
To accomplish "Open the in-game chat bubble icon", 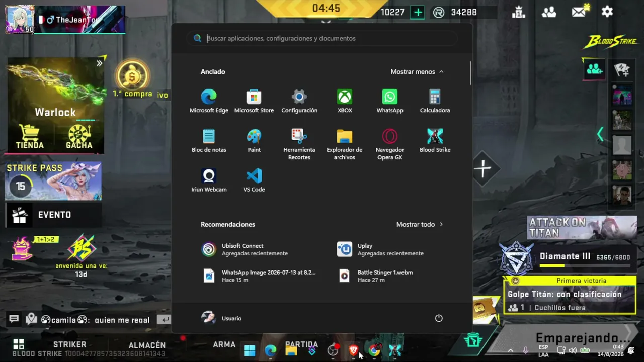I will [x=14, y=319].
